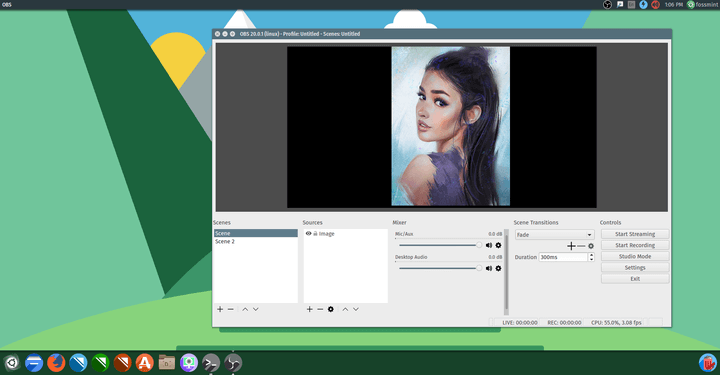This screenshot has width=720, height=375.
Task: Add a new scene with the plus icon
Action: pyautogui.click(x=220, y=309)
